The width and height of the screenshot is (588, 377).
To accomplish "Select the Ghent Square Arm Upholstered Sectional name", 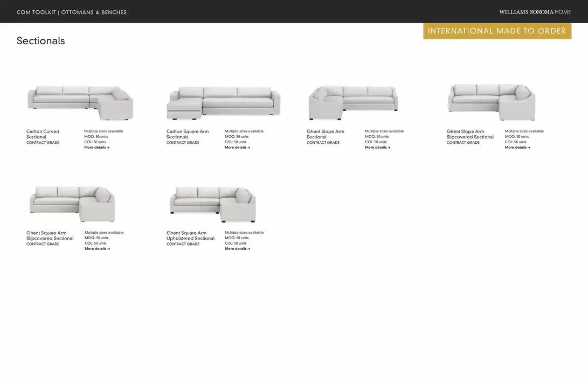I will tap(190, 236).
